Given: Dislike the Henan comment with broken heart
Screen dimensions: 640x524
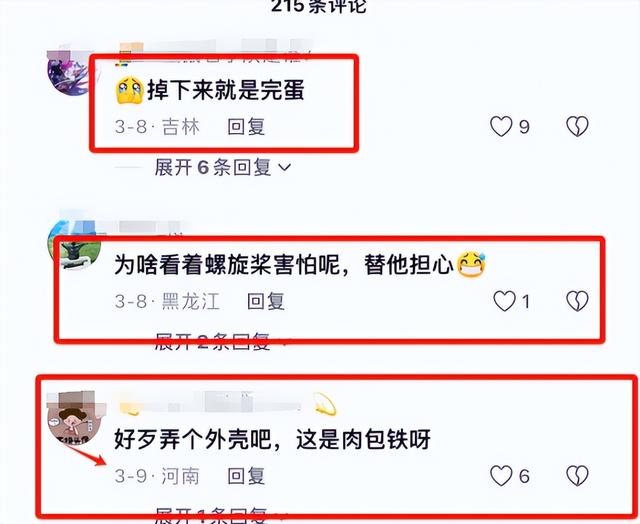Looking at the screenshot, I should click(578, 476).
